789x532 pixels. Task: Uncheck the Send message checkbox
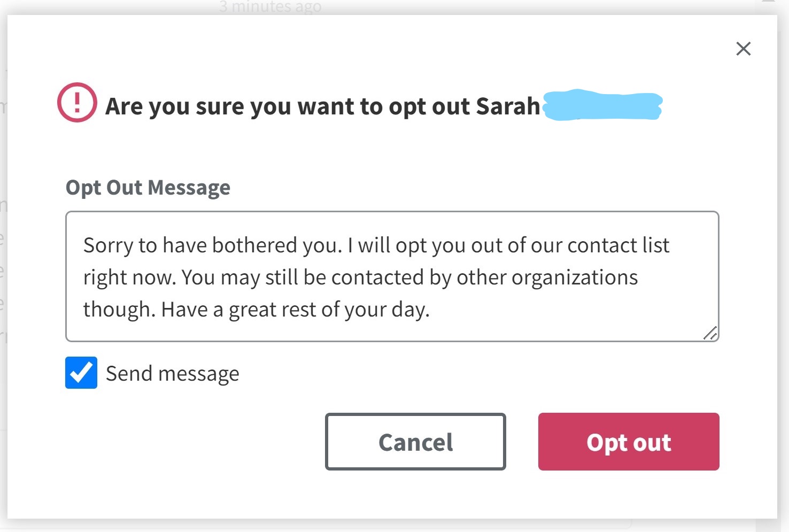pyautogui.click(x=81, y=373)
